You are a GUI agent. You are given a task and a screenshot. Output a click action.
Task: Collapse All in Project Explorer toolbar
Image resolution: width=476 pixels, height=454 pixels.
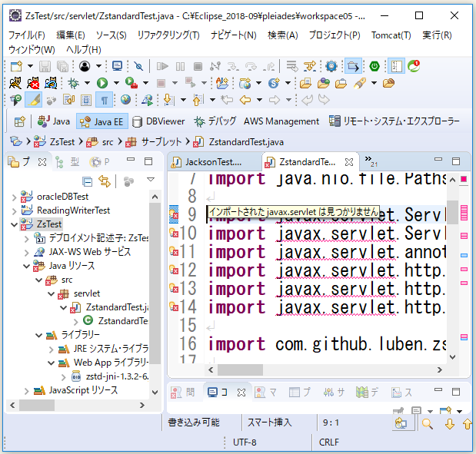click(88, 181)
